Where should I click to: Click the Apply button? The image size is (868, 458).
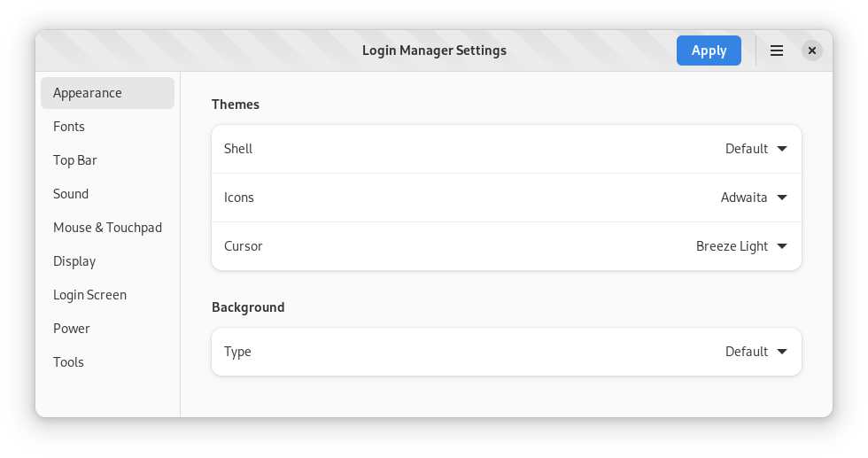pyautogui.click(x=709, y=50)
